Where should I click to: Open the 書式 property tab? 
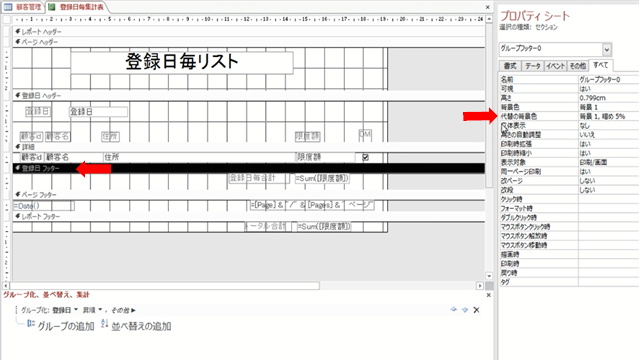coord(510,66)
